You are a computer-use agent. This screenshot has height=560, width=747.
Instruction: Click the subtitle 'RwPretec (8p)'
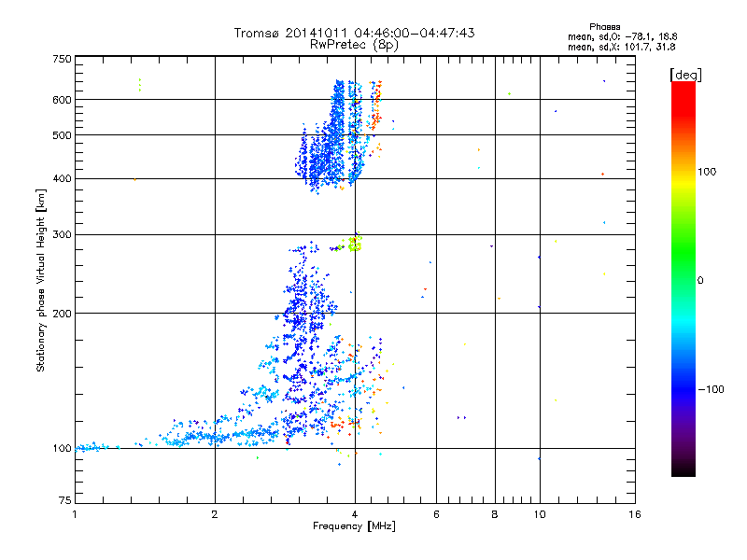pyautogui.click(x=354, y=45)
